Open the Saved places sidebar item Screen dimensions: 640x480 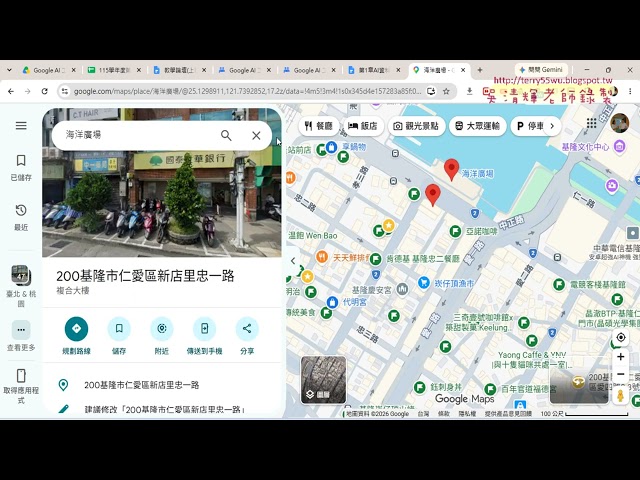coord(21,167)
